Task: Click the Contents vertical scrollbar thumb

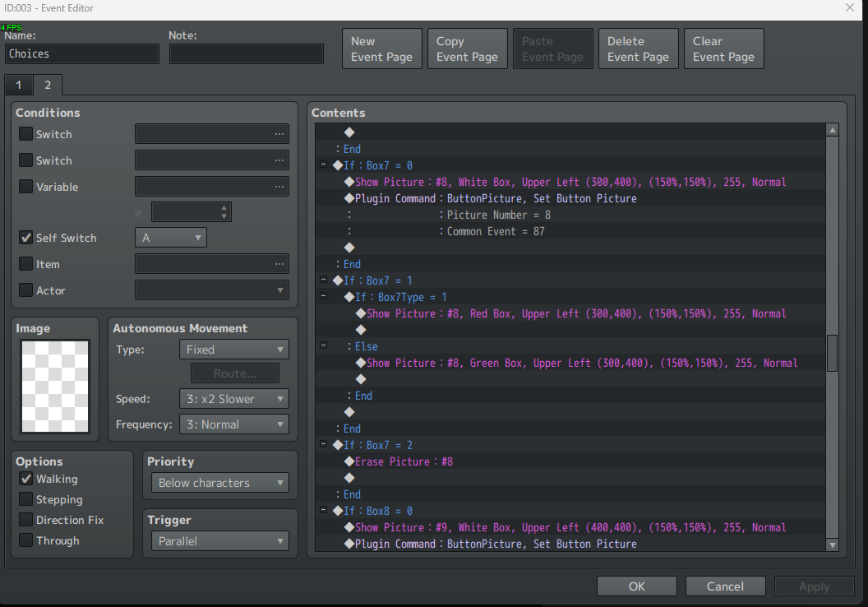Action: click(832, 353)
